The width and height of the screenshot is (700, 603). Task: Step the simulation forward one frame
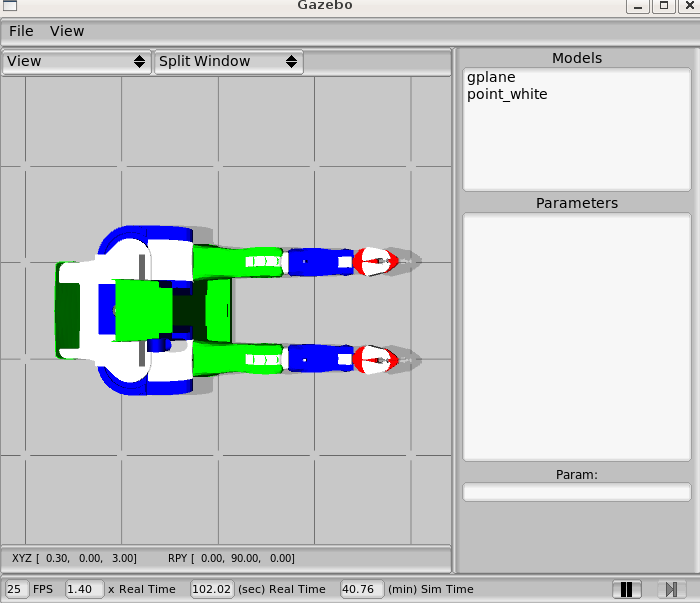click(670, 590)
